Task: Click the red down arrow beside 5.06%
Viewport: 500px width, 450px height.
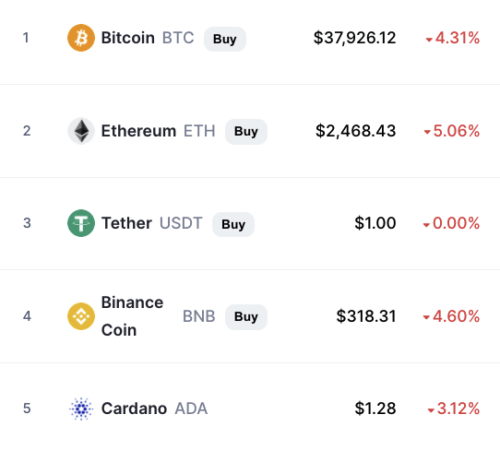Action: click(427, 132)
